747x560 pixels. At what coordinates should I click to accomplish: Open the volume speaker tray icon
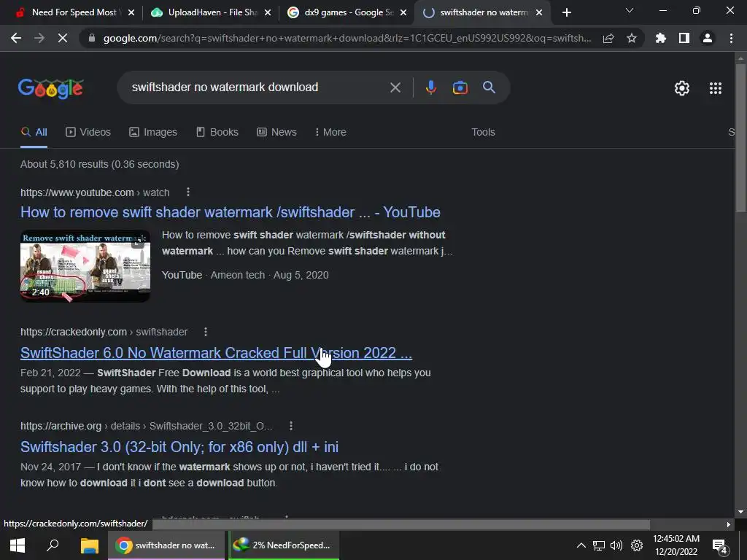click(616, 545)
